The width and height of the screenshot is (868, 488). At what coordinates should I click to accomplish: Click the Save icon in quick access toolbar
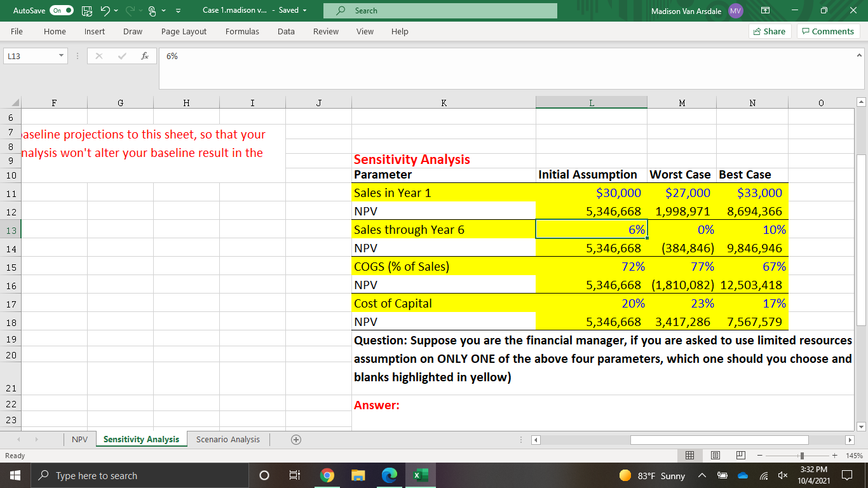click(x=86, y=11)
